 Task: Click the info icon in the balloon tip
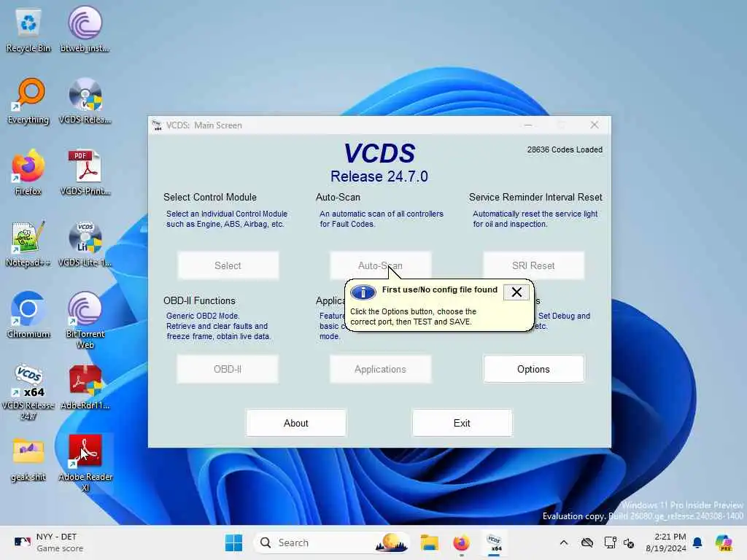tap(363, 292)
